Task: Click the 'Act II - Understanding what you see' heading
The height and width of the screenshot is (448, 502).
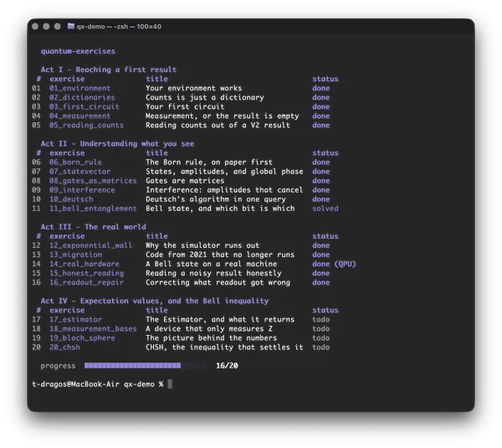Action: pos(117,143)
